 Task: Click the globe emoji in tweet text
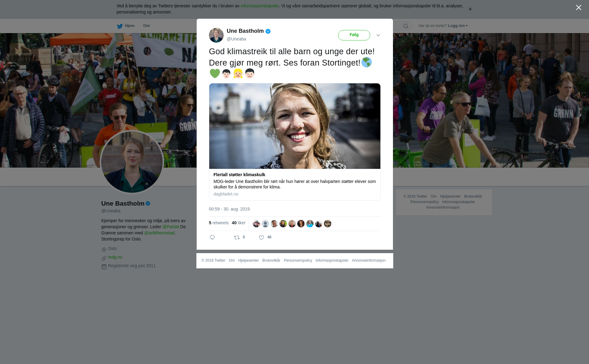[367, 62]
